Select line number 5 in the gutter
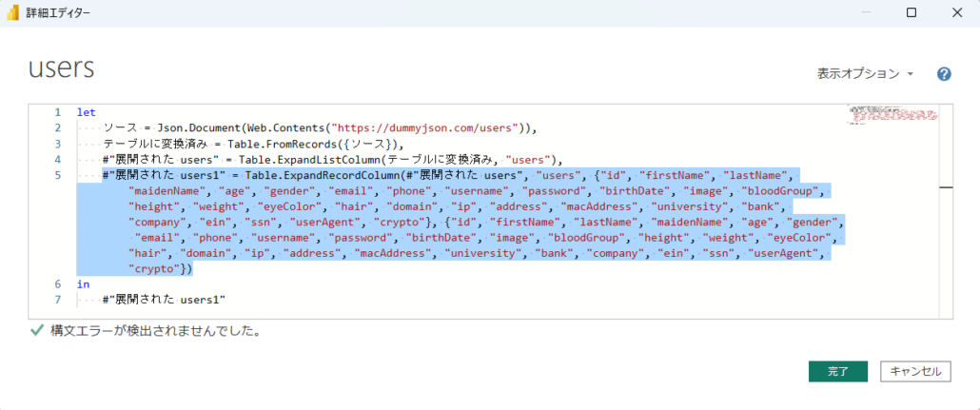The width and height of the screenshot is (980, 410). pyautogui.click(x=58, y=175)
